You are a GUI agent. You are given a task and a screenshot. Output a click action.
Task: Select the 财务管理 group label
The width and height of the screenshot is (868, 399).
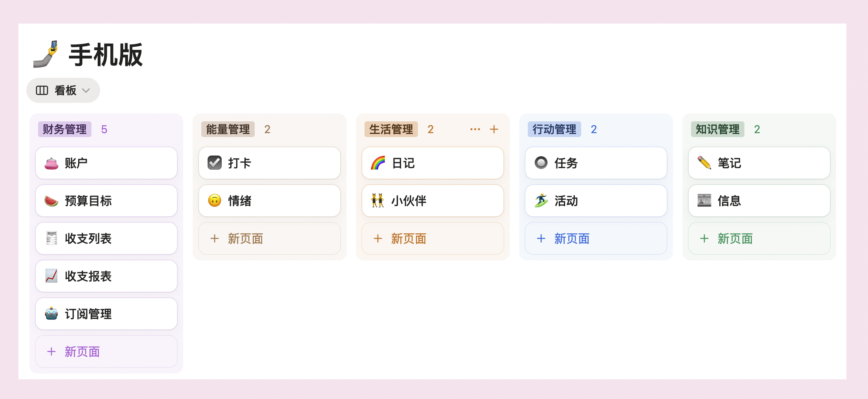[64, 129]
